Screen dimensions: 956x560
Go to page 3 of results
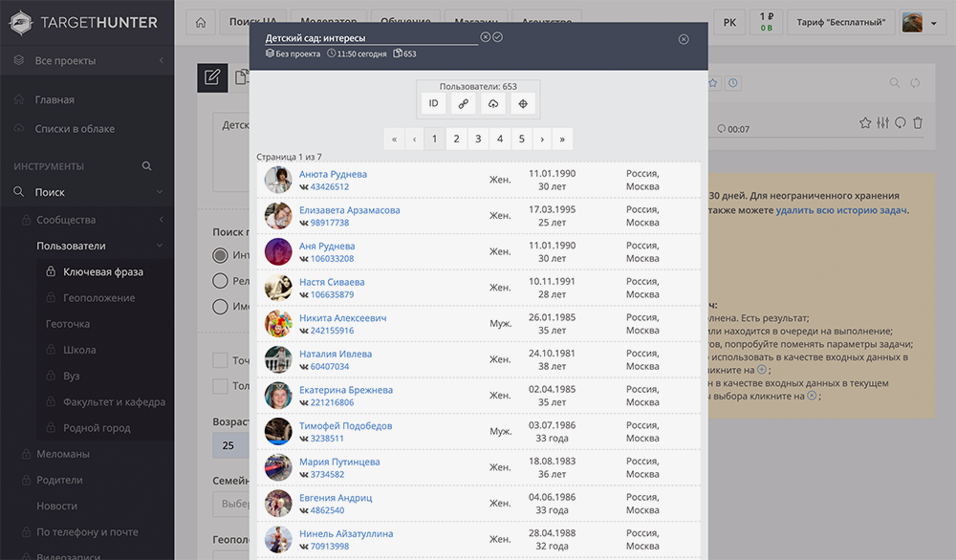pos(478,139)
